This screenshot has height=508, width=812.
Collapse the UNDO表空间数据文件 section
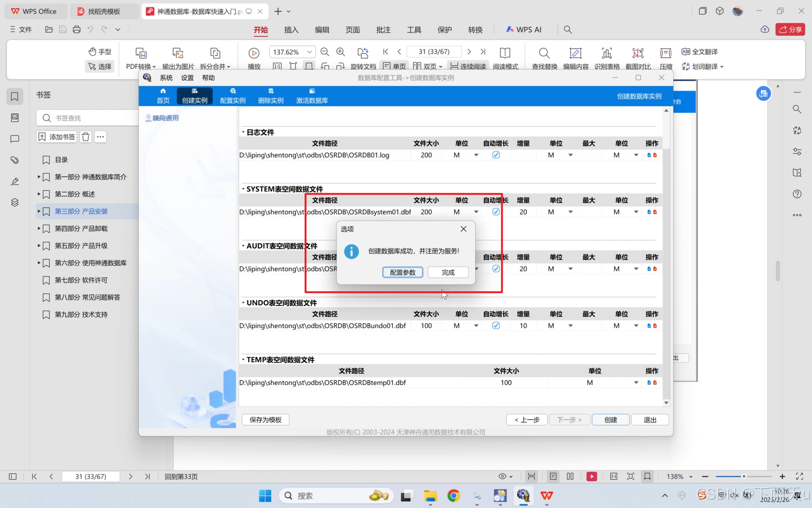[x=243, y=303]
